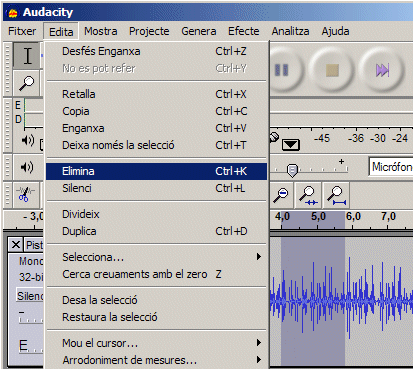The height and width of the screenshot is (369, 413).
Task: Click the scissors Cut toolbar icon
Action: 26,194
